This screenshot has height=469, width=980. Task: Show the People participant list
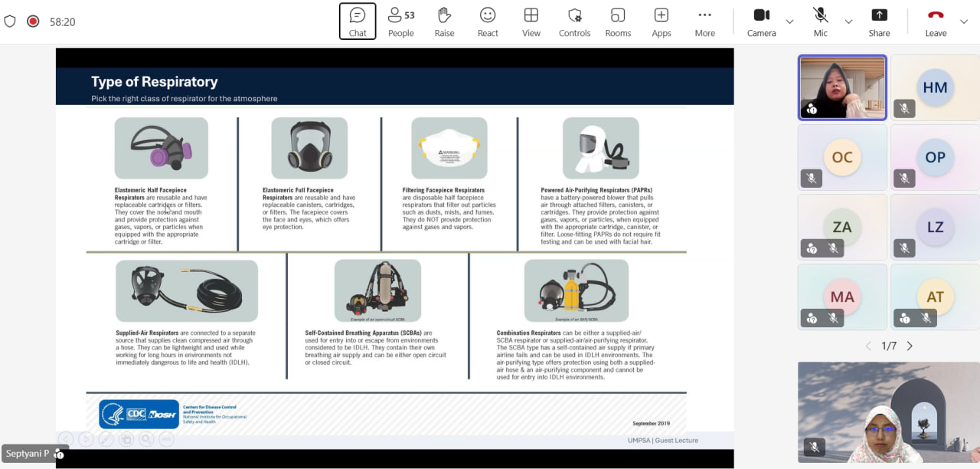(x=400, y=21)
